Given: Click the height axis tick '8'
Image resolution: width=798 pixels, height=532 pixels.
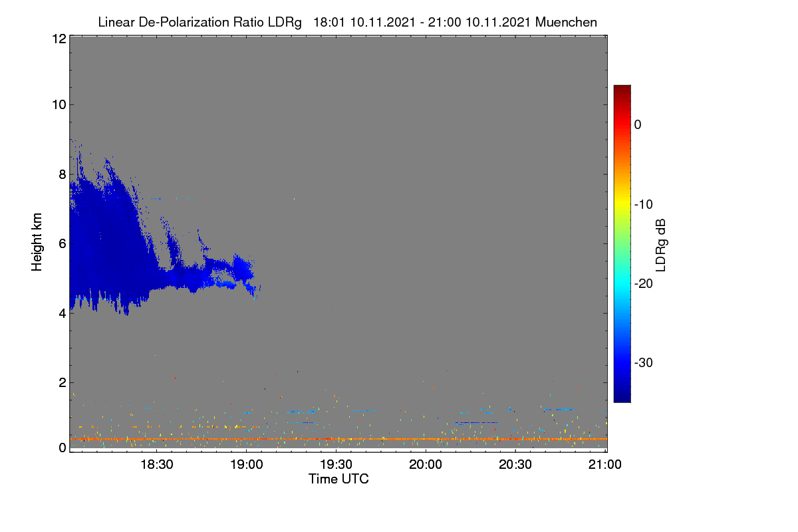Looking at the screenshot, I should [61, 174].
